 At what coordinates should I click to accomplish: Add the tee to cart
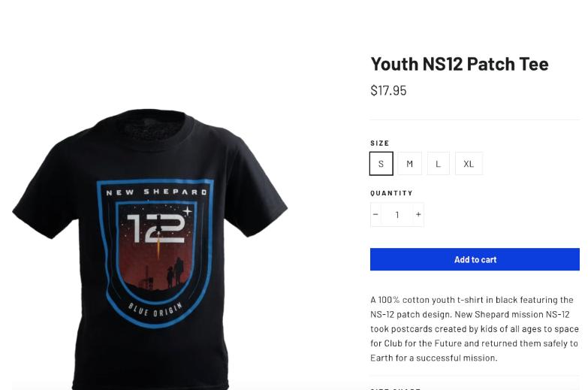point(475,259)
